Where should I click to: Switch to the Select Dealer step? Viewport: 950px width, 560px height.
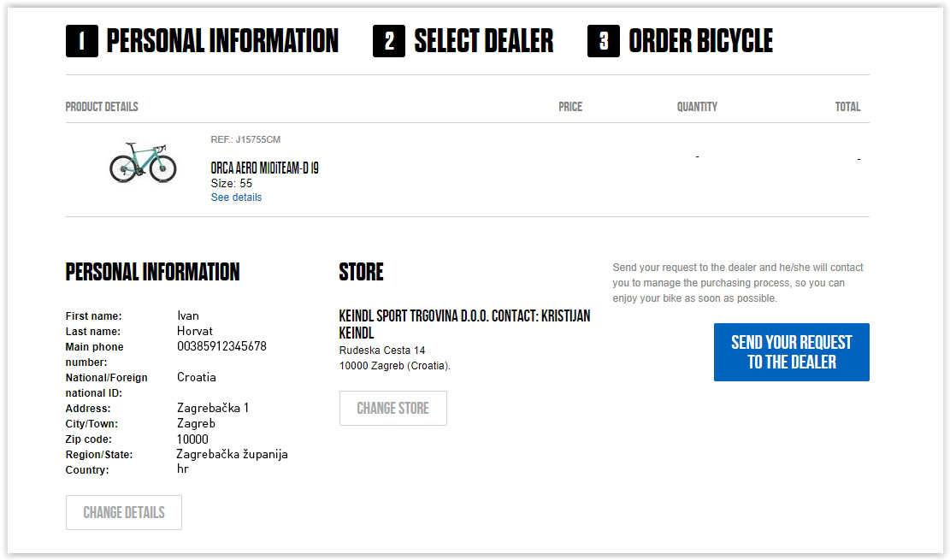(x=483, y=41)
